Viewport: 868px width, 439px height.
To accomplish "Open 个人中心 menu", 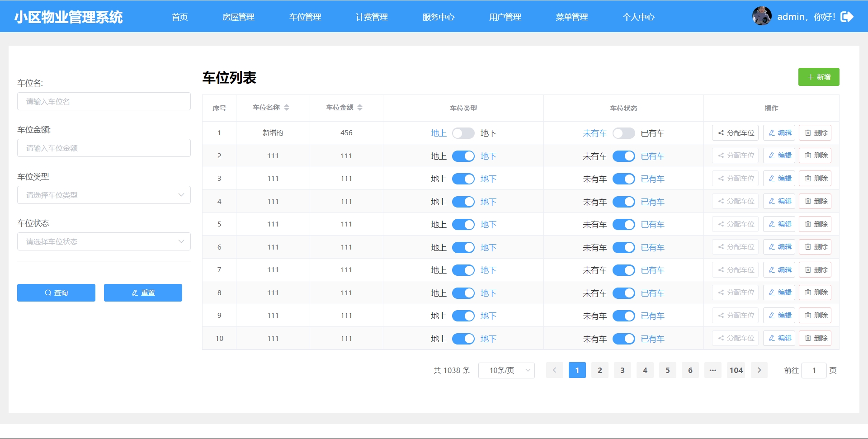I will click(638, 17).
